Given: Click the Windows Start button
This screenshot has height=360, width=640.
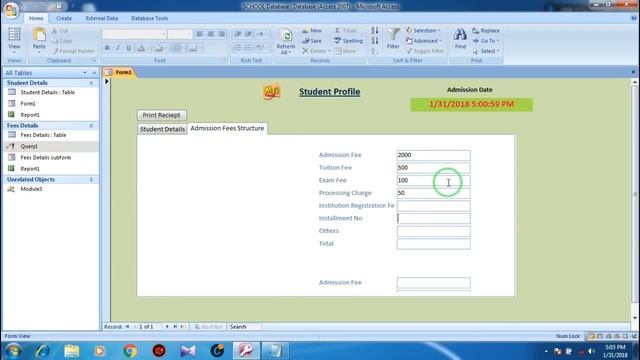Looking at the screenshot, I should tap(13, 351).
